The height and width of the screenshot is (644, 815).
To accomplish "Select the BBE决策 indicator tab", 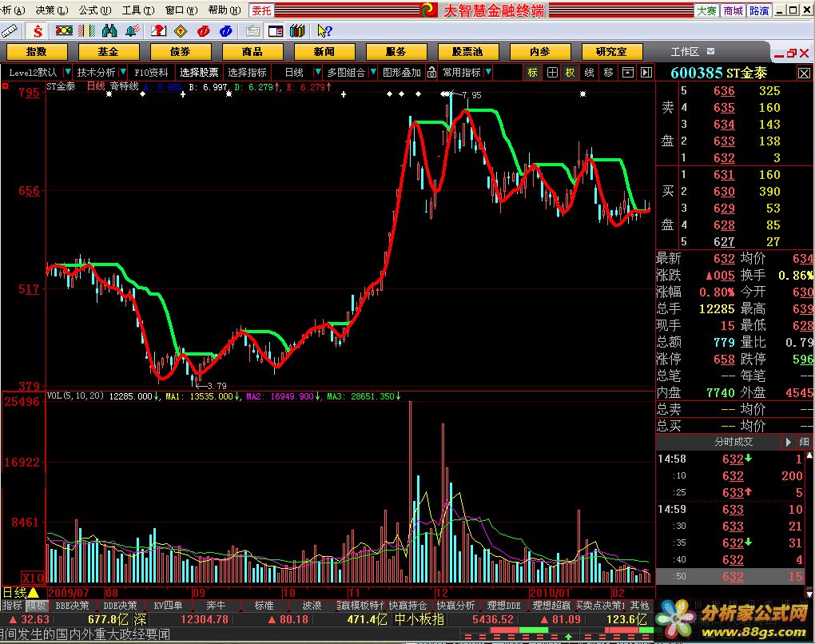I will click(x=72, y=606).
